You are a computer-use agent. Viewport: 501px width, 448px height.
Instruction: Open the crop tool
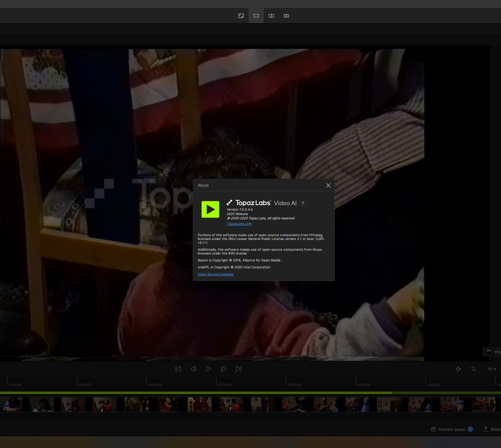[474, 369]
